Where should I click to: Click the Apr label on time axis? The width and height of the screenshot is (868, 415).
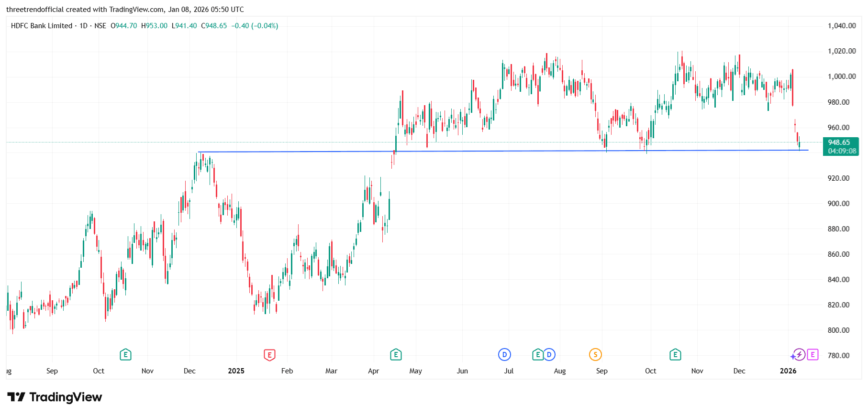374,371
